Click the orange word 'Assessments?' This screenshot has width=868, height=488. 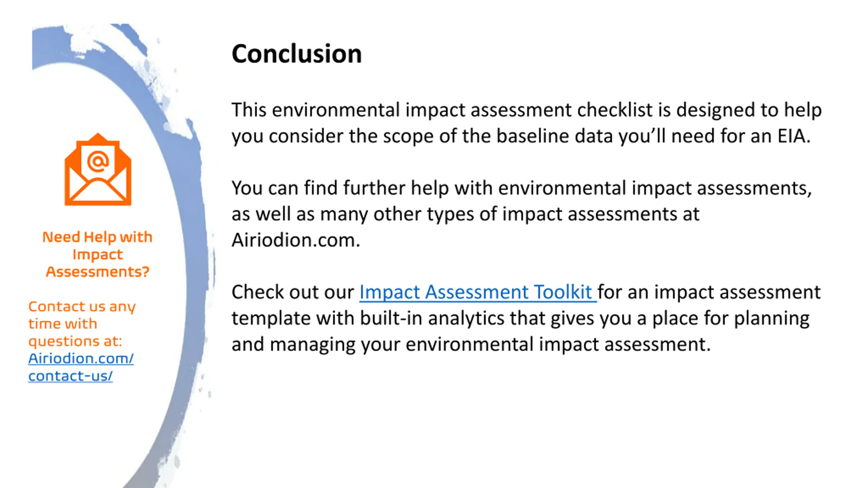coord(98,271)
